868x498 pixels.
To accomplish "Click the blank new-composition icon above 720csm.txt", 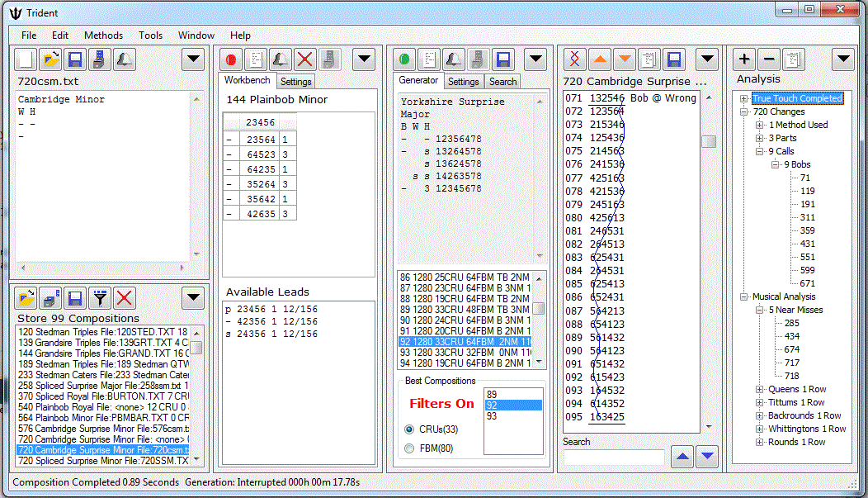I will [x=26, y=59].
